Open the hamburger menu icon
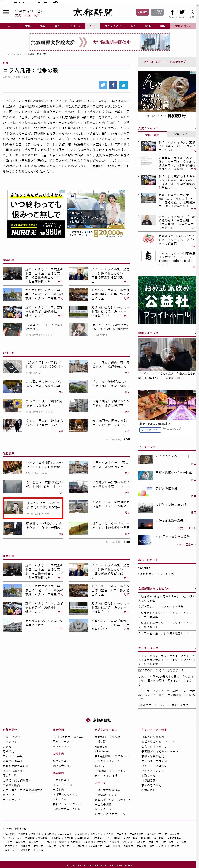 6,12
